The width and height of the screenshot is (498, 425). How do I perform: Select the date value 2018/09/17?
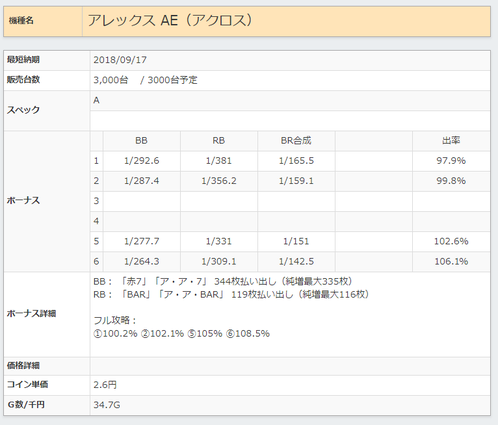(120, 60)
